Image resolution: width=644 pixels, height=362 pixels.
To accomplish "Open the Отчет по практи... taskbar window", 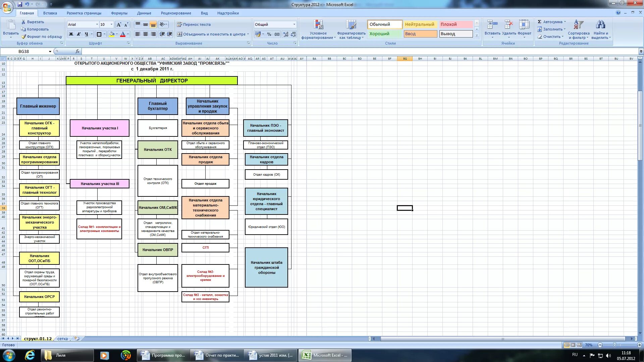I will pos(217,355).
